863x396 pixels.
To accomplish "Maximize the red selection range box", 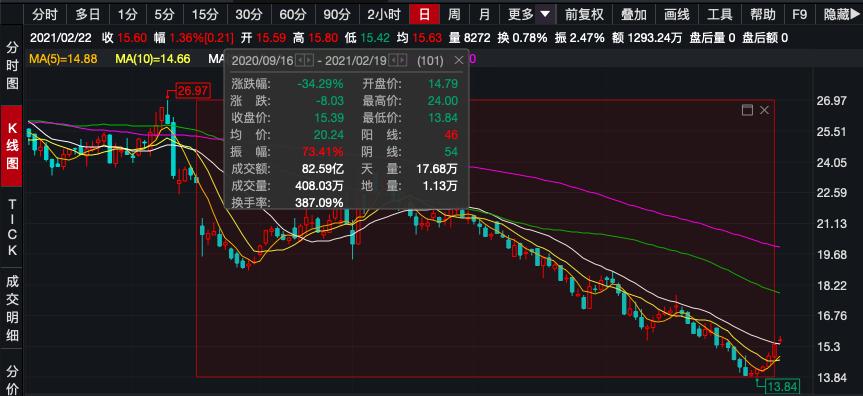I will coord(747,110).
